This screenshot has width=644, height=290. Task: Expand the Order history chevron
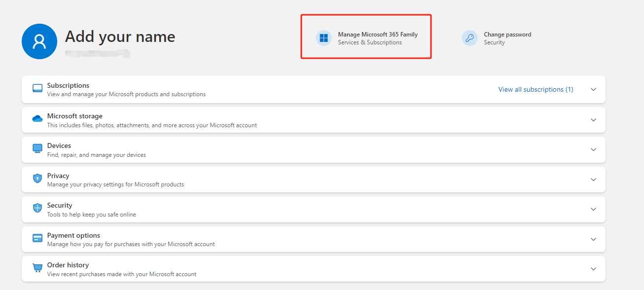click(593, 269)
